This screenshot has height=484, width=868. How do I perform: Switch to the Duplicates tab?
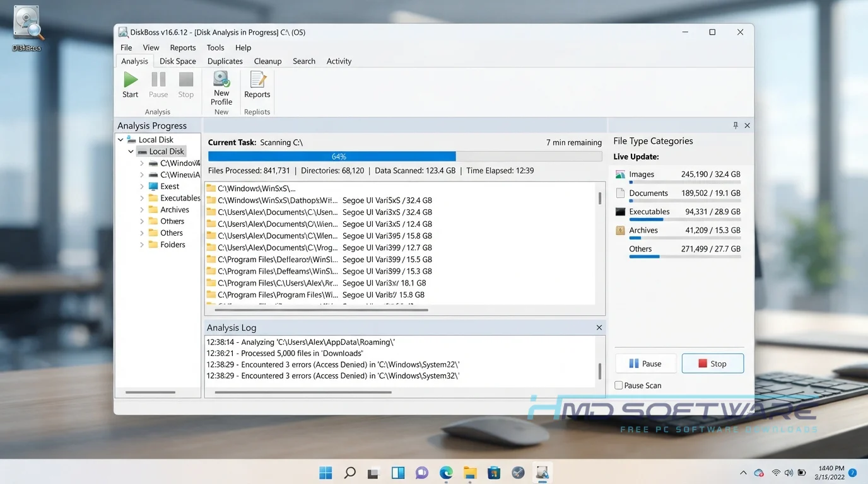[225, 61]
